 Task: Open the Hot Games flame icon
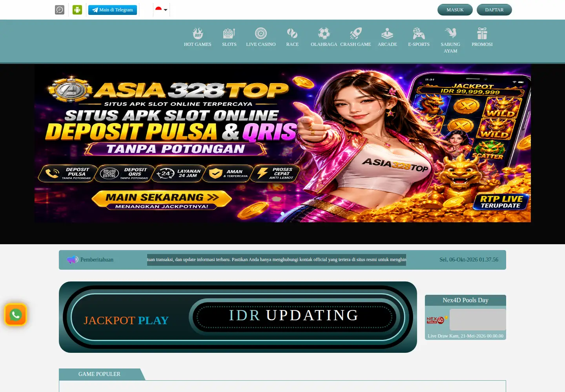click(198, 33)
